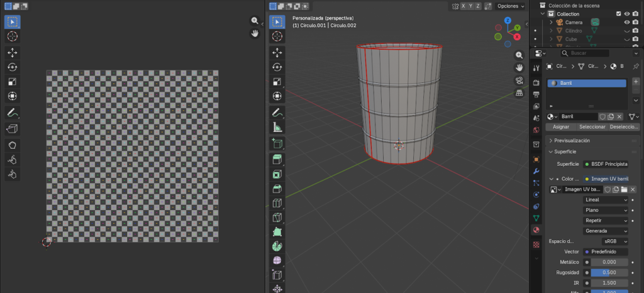Open the Opciones dropdown
This screenshot has height=293, width=644.
pyautogui.click(x=510, y=6)
